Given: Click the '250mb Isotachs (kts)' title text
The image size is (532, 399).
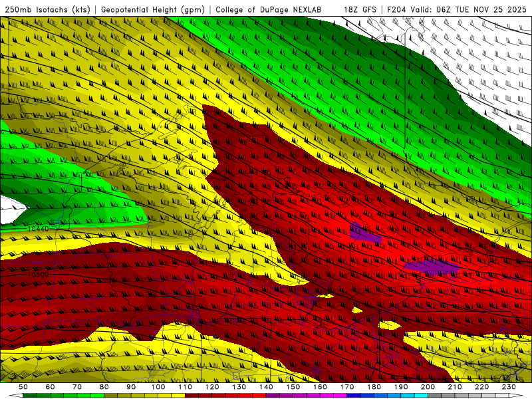Looking at the screenshot, I should tap(48, 9).
